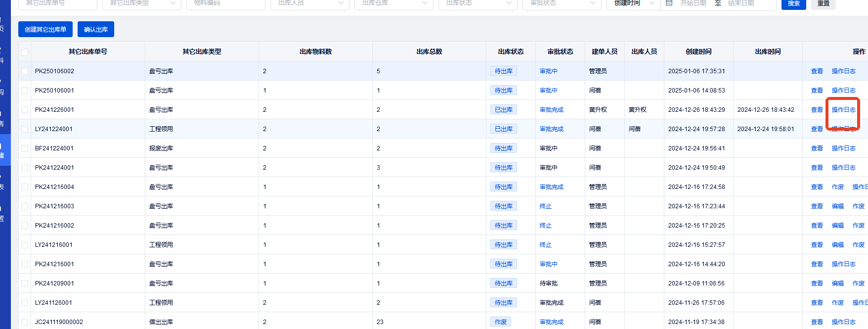Open the highlighted warehouse sidebar menu icon
This screenshot has height=329, width=868.
coord(1,150)
